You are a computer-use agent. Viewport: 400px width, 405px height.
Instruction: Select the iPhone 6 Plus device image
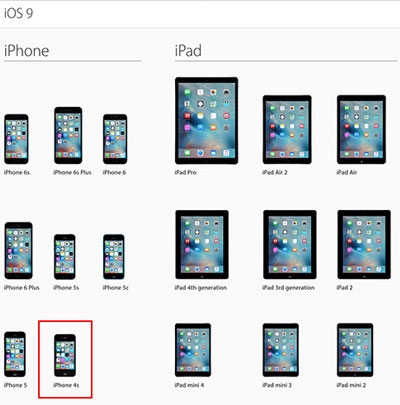click(19, 250)
